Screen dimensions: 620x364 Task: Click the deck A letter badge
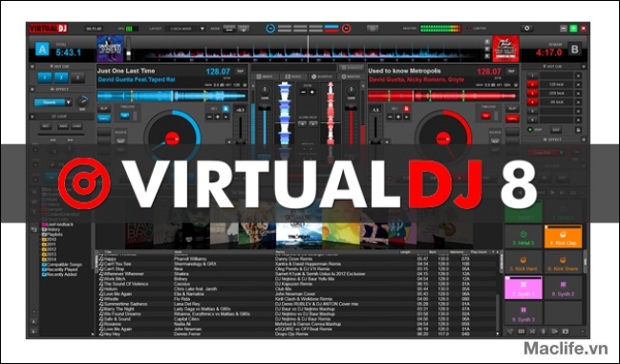[x=42, y=49]
